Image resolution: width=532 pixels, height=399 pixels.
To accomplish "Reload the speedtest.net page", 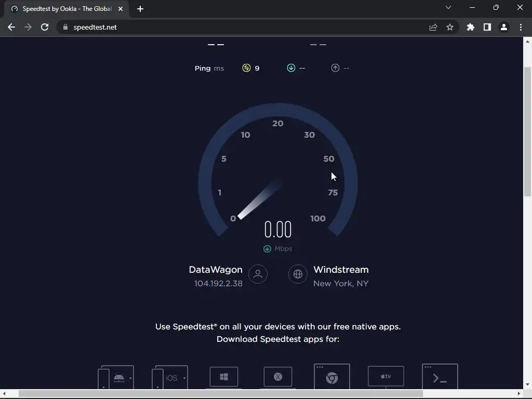I will [x=45, y=27].
